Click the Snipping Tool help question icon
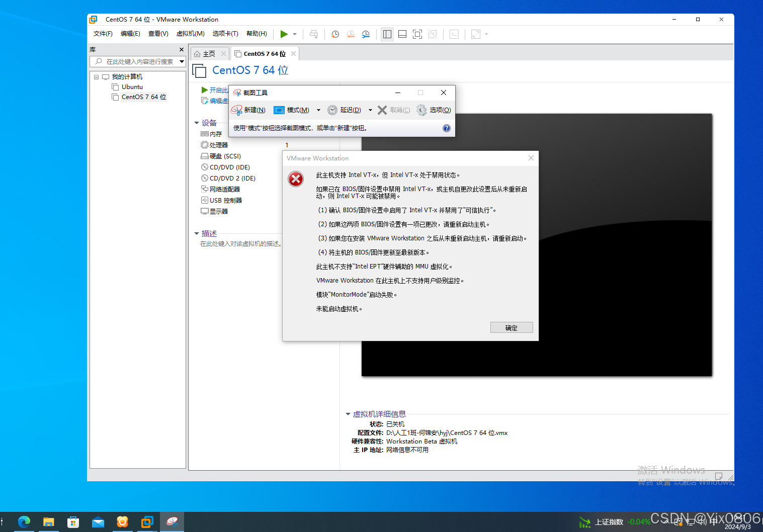Viewport: 763px width, 532px height. tap(447, 128)
